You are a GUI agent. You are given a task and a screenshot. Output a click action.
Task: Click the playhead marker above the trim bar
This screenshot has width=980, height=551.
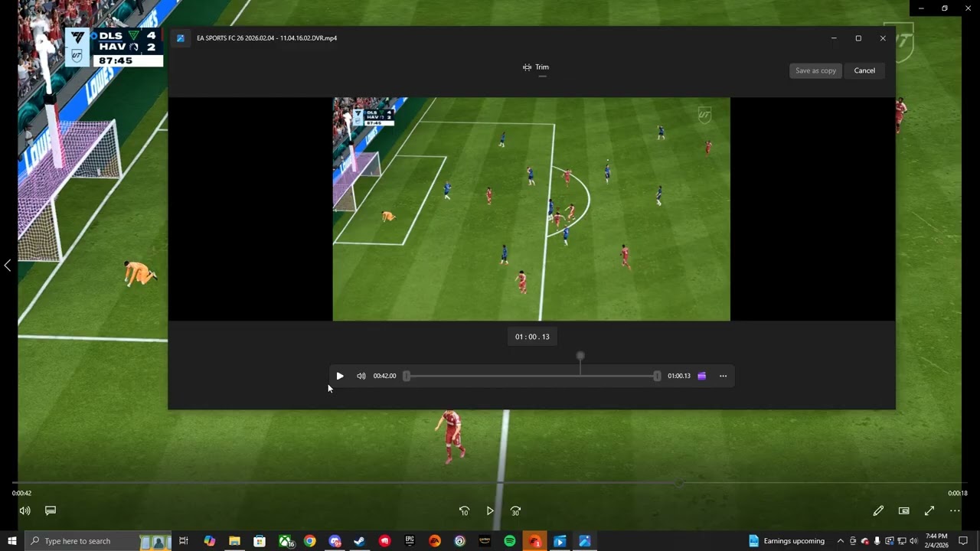pyautogui.click(x=580, y=356)
